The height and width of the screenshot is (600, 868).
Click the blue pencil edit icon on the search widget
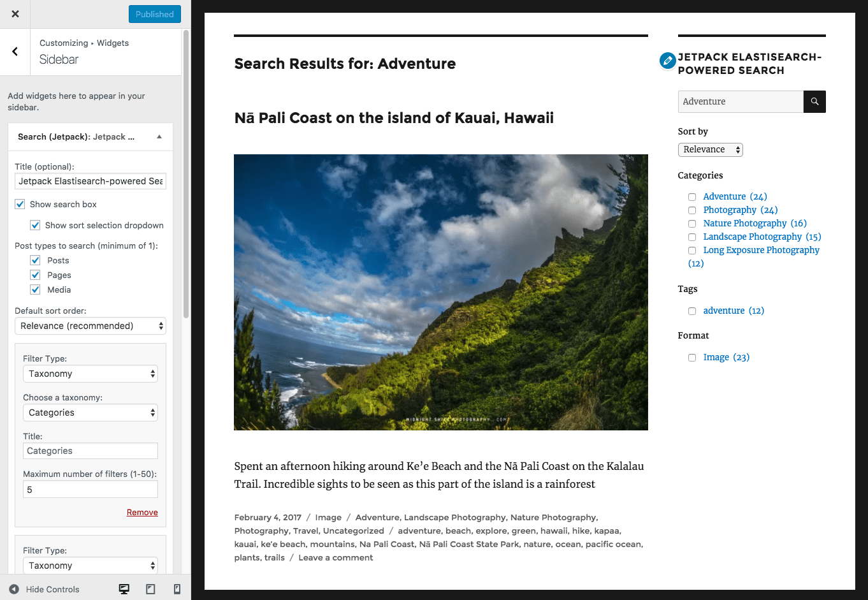(667, 61)
